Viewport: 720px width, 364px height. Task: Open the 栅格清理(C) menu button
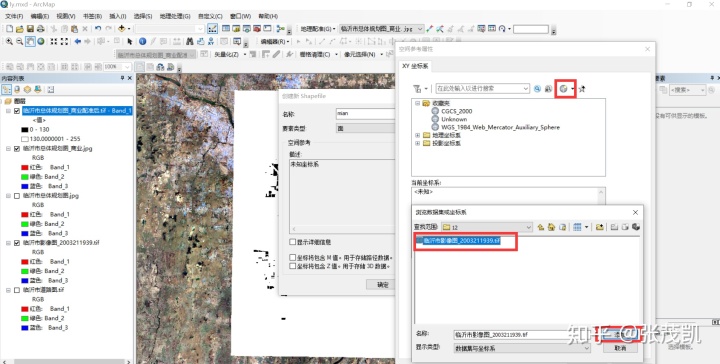point(318,54)
